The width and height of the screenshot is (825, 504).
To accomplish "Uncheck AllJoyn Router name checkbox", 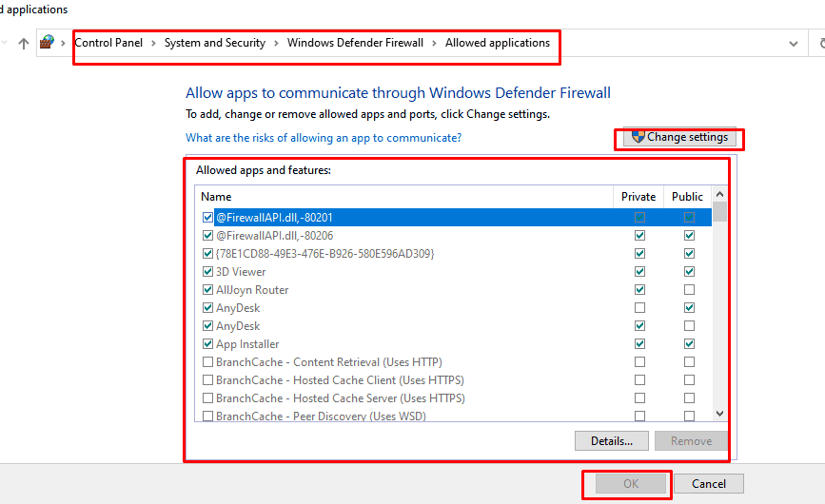I will point(207,290).
